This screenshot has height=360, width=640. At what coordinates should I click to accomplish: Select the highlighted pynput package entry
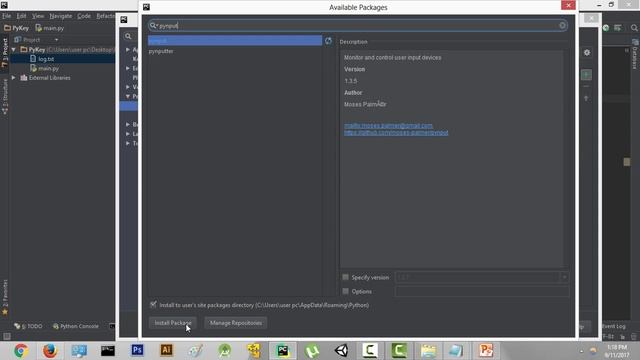point(235,40)
